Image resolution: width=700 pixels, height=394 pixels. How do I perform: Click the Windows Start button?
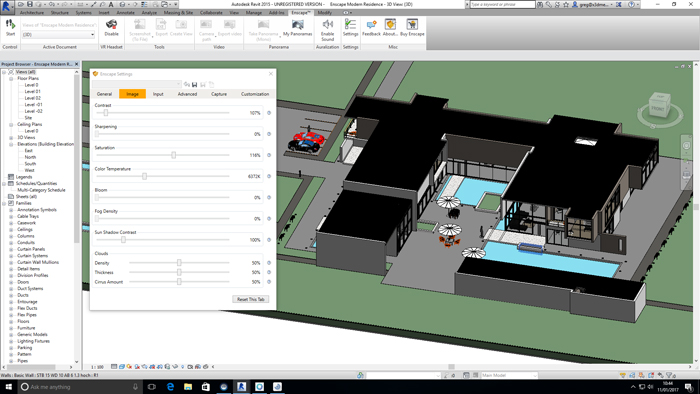(x=8, y=386)
